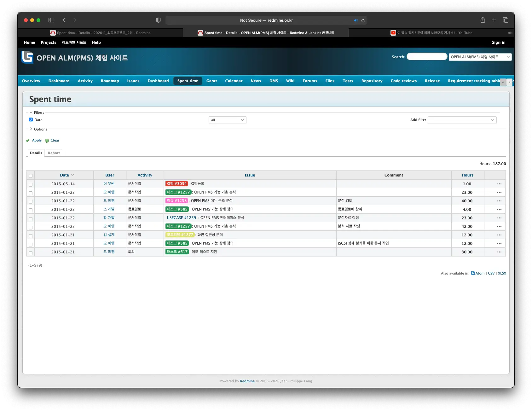
Task: Reload the page with the refresh icon
Action: pyautogui.click(x=363, y=20)
